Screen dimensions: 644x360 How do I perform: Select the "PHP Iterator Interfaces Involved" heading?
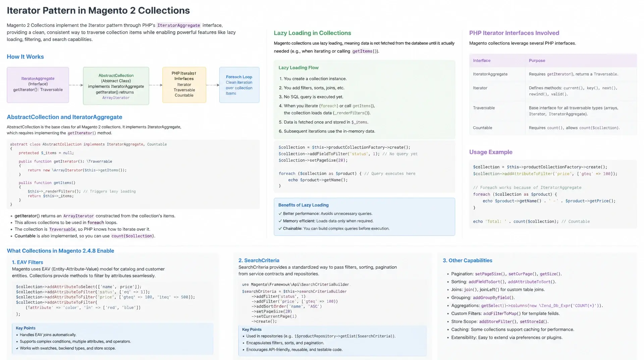[514, 33]
